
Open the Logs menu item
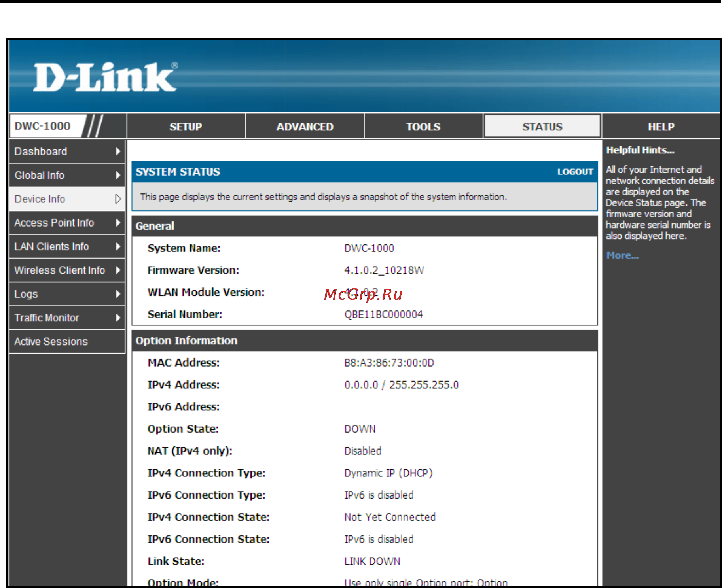pyautogui.click(x=67, y=294)
